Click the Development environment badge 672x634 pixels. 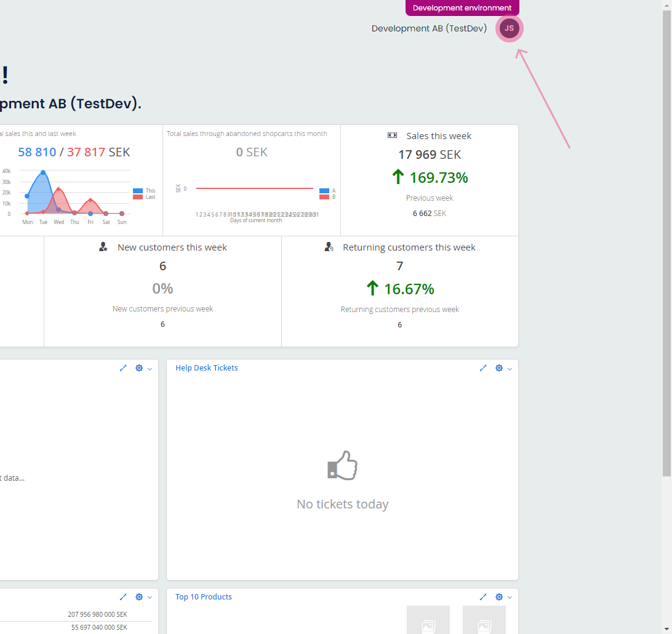pos(462,8)
